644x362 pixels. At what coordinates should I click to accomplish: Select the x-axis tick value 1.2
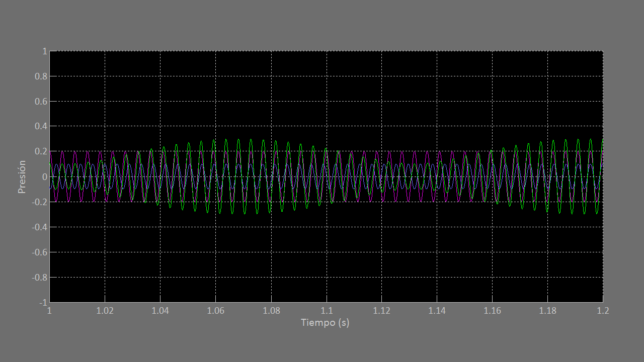click(x=603, y=311)
